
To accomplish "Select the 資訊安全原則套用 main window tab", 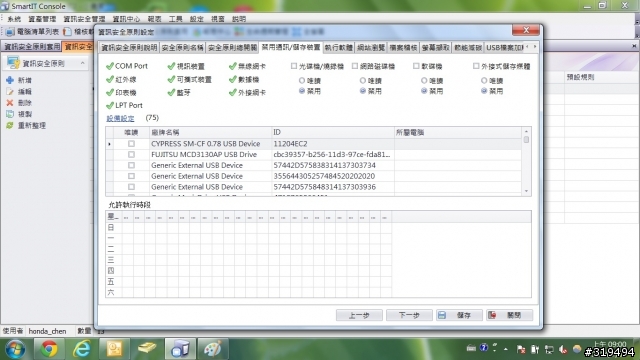I will pos(31,47).
